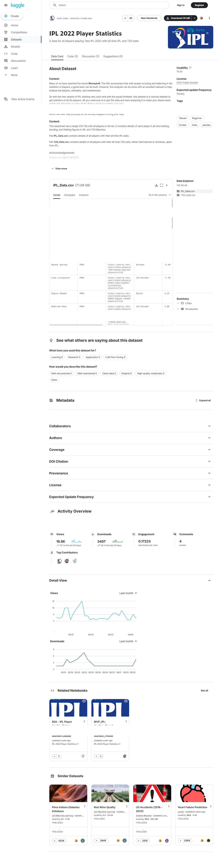Image resolution: width=221 pixels, height=868 pixels.
Task: Switch to the Discussion (2) tab
Action: pyautogui.click(x=90, y=56)
